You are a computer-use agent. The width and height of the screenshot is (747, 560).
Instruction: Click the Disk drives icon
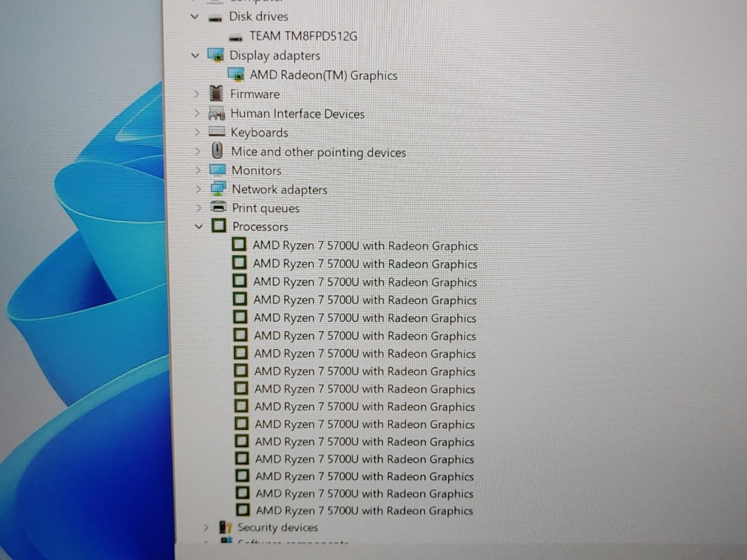click(x=215, y=18)
